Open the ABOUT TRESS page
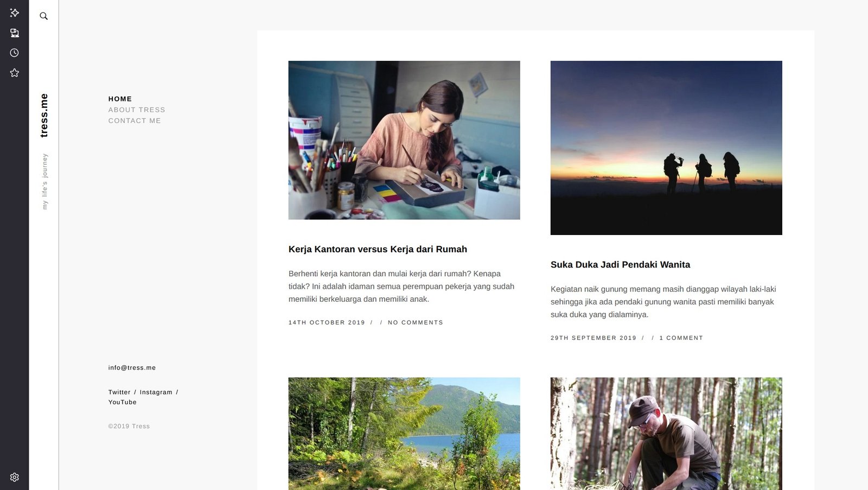868x490 pixels. [x=137, y=110]
